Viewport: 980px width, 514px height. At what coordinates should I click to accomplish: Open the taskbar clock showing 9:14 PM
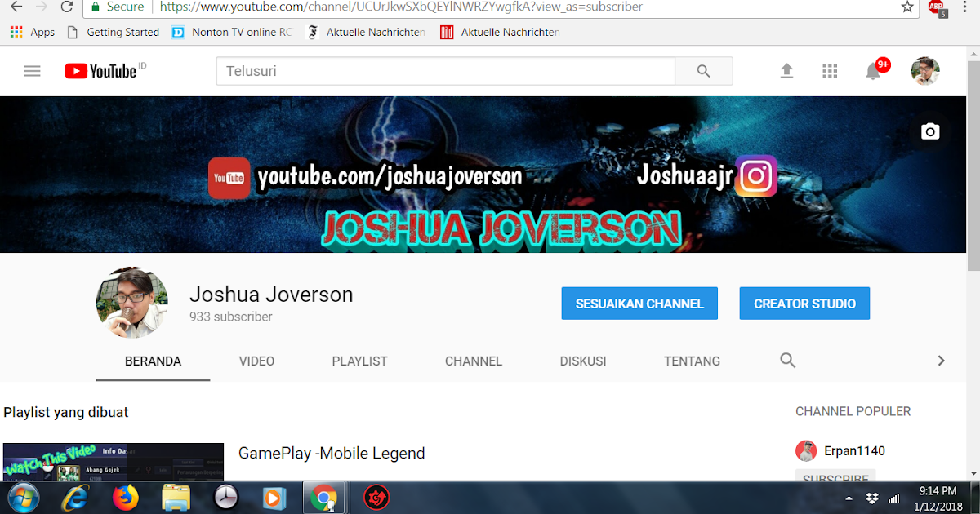coord(938,498)
